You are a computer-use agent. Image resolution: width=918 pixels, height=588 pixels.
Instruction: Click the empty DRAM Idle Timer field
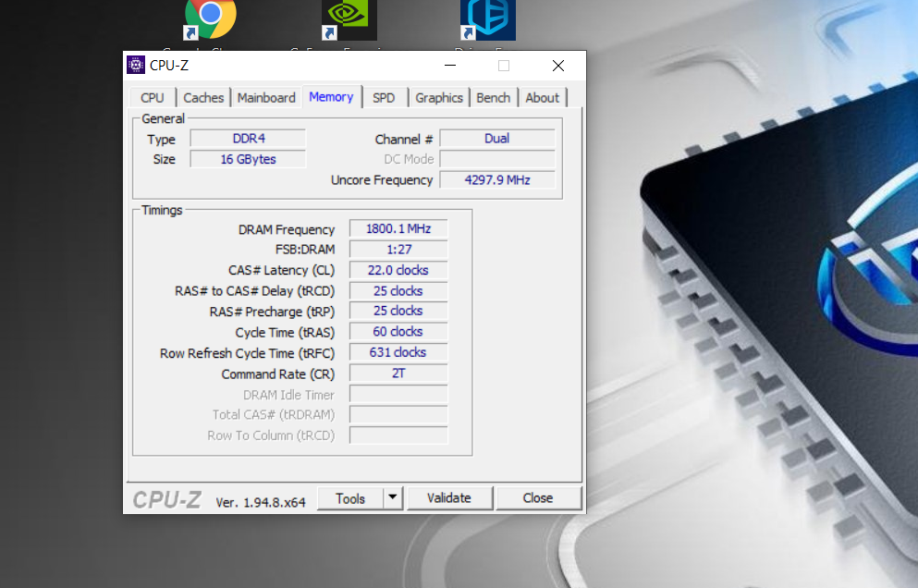398,394
